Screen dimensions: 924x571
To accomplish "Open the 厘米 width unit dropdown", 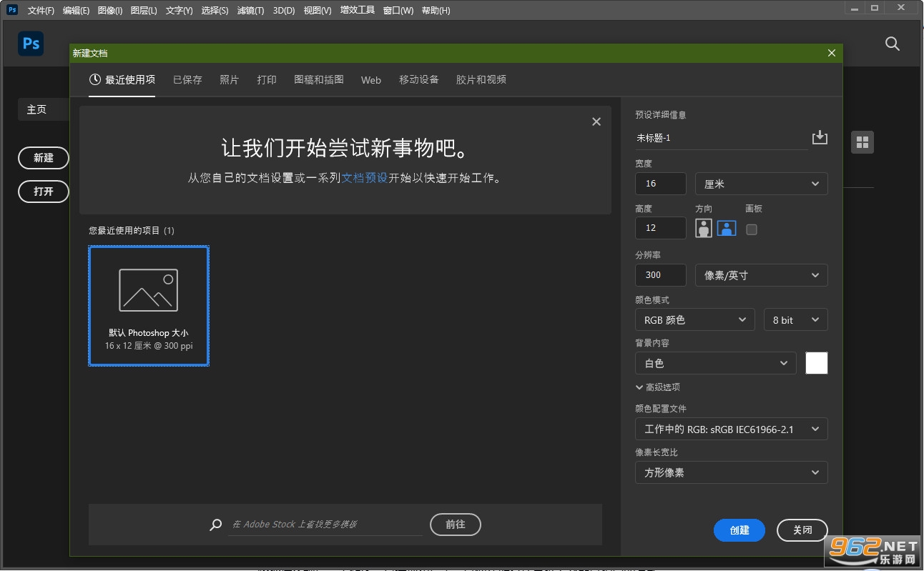I will coord(762,184).
